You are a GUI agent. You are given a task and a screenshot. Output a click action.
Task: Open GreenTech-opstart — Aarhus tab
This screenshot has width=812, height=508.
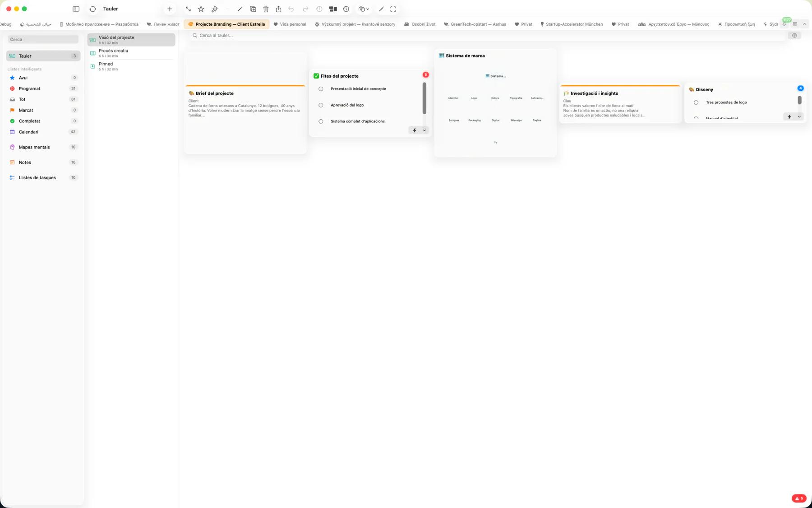pos(475,24)
